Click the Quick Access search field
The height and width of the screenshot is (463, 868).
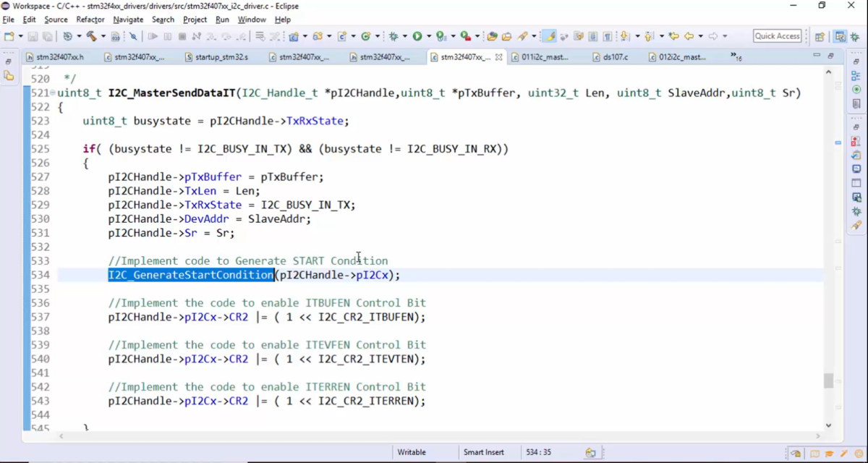(777, 36)
